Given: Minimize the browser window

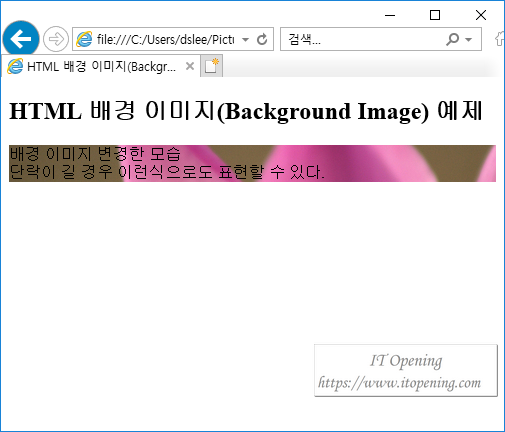Looking at the screenshot, I should (390, 15).
